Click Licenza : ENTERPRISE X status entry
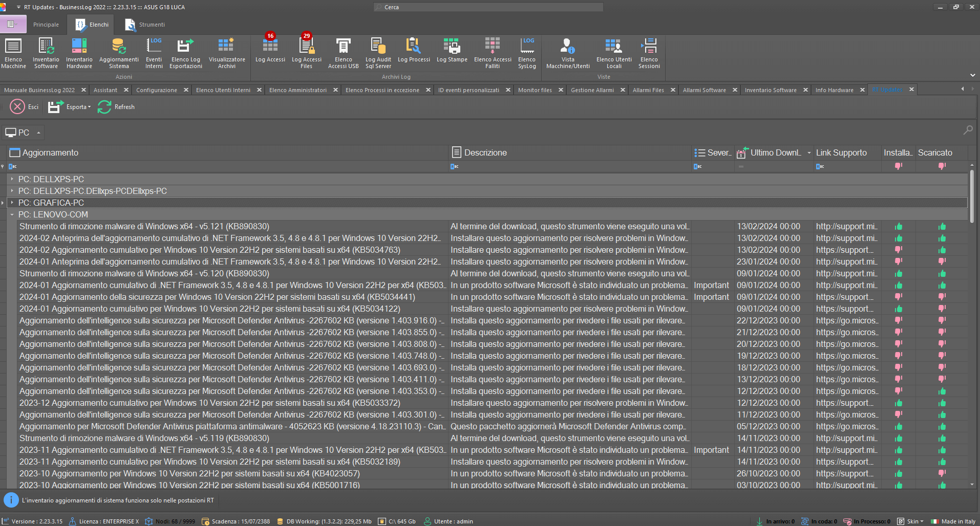Viewport: 980px width, 526px height. (x=104, y=521)
